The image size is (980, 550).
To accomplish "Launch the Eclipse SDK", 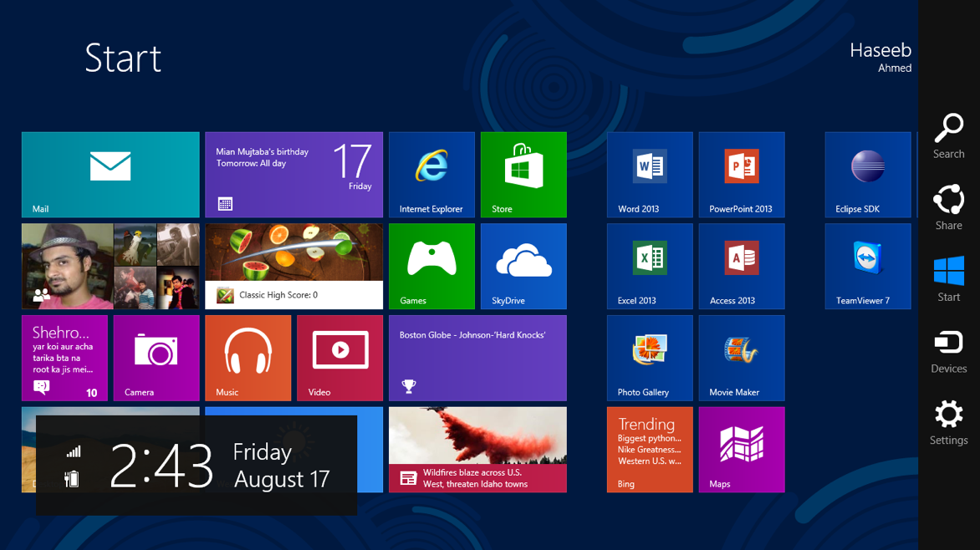I will [867, 174].
